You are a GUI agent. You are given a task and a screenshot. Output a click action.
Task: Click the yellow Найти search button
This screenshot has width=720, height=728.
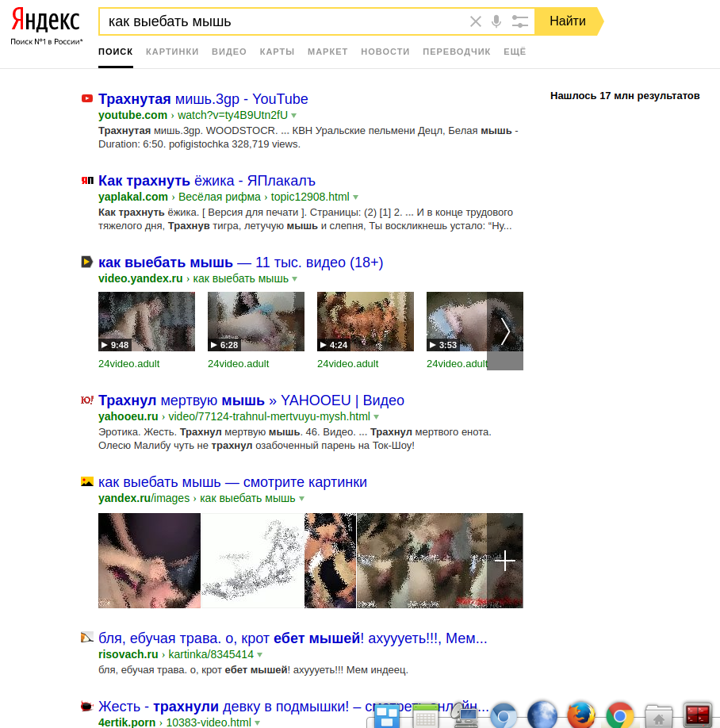(568, 21)
